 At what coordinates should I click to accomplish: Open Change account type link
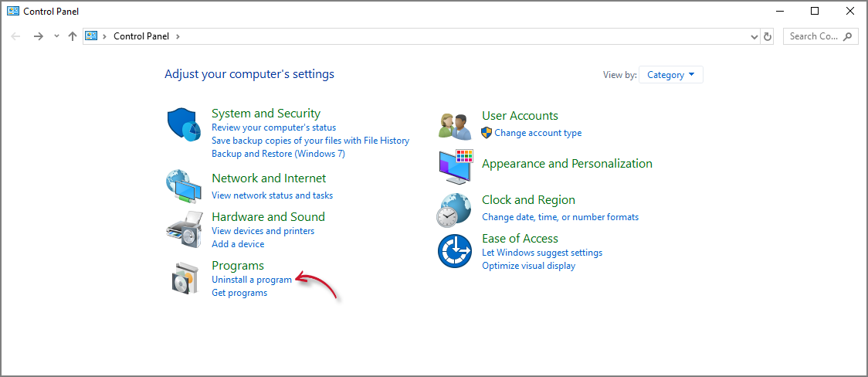537,133
